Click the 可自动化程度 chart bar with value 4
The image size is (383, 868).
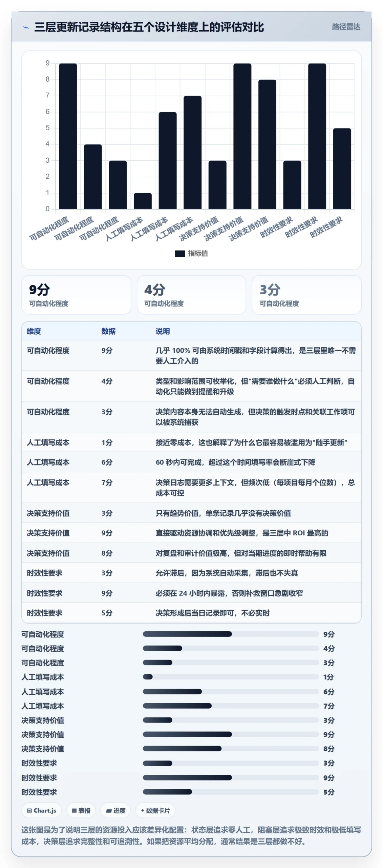[93, 177]
